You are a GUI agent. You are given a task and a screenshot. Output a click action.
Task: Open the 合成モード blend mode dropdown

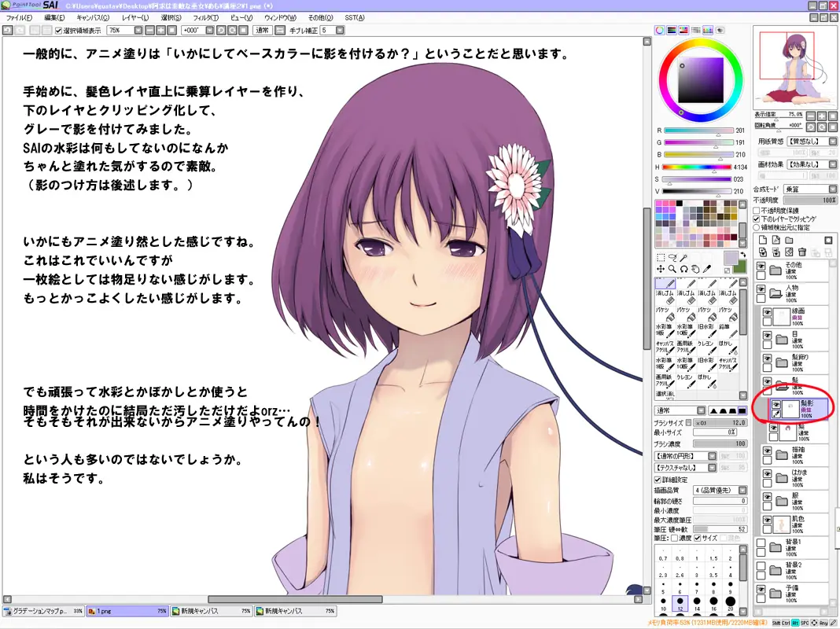click(832, 189)
